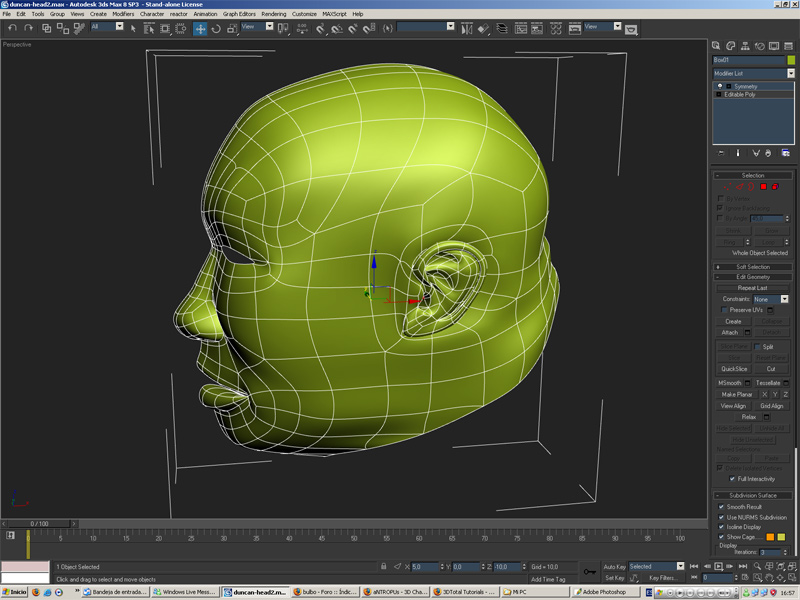The image size is (800, 600).
Task: Open the Graph Editors menu
Action: (x=239, y=14)
